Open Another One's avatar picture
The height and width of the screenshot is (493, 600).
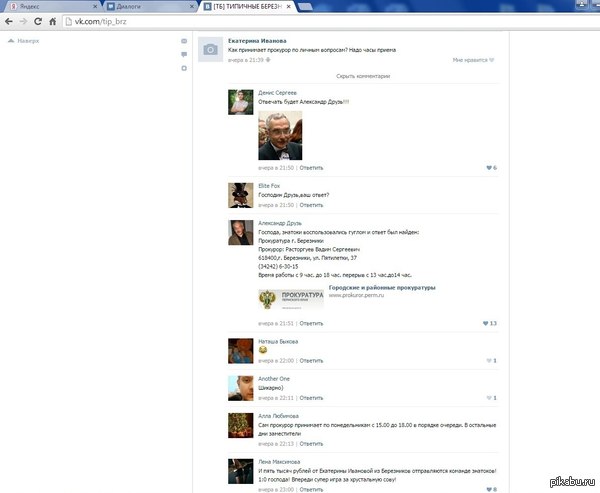pyautogui.click(x=238, y=386)
